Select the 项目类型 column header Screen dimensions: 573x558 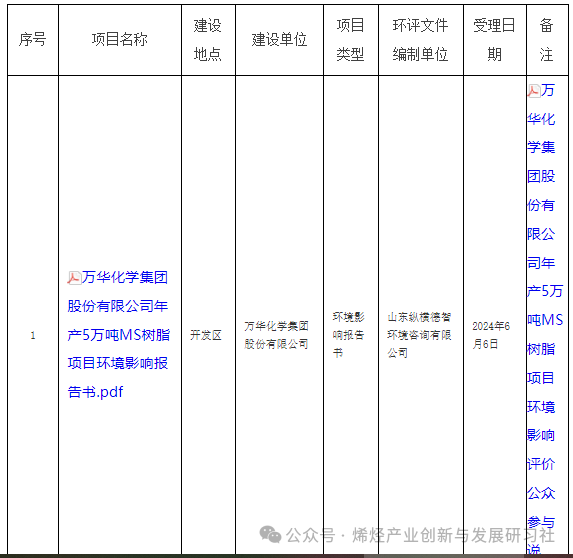click(x=351, y=39)
